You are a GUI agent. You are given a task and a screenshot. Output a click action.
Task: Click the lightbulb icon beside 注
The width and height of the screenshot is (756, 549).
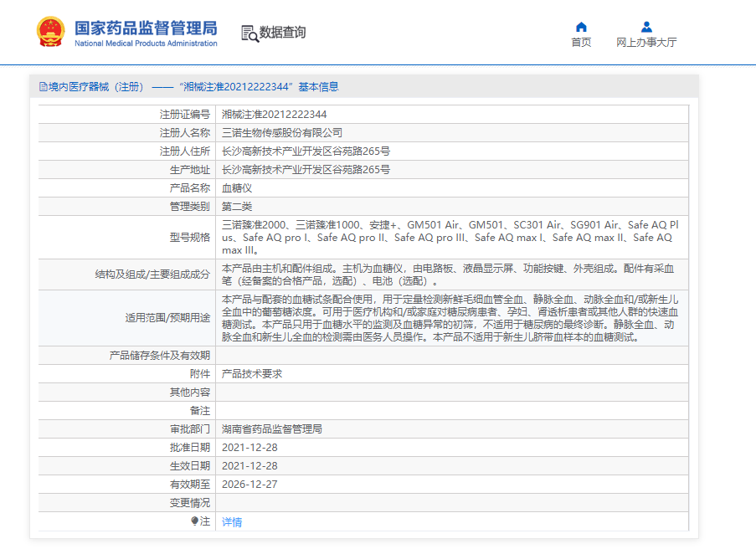[x=195, y=521]
